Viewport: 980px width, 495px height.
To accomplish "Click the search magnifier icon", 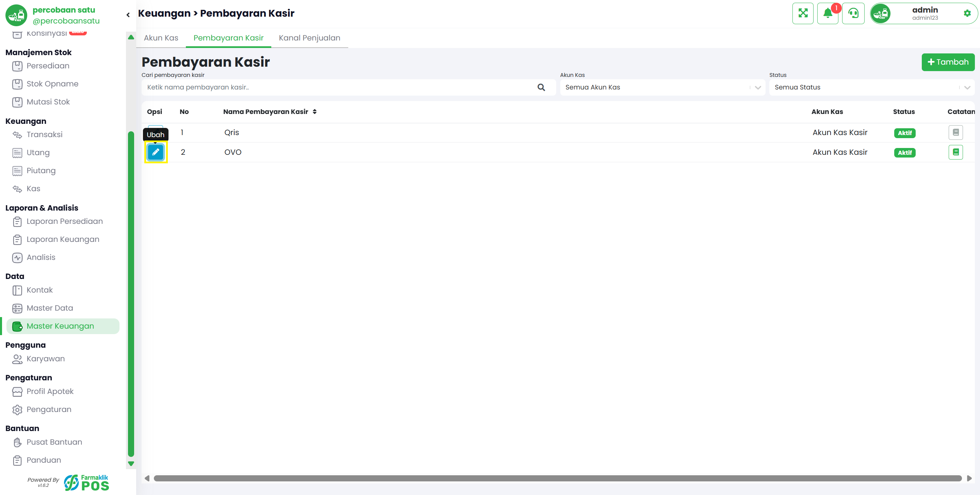I will click(541, 87).
